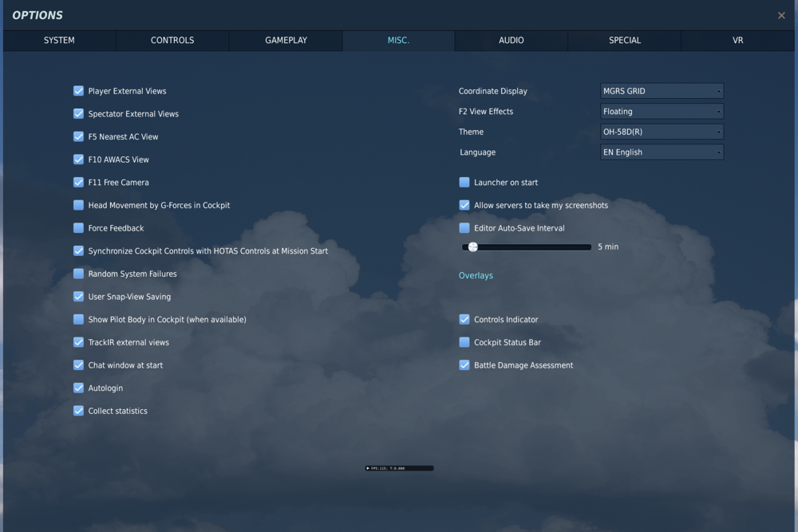Switch to the SPECIAL tab
This screenshot has height=532, width=798.
tap(625, 40)
